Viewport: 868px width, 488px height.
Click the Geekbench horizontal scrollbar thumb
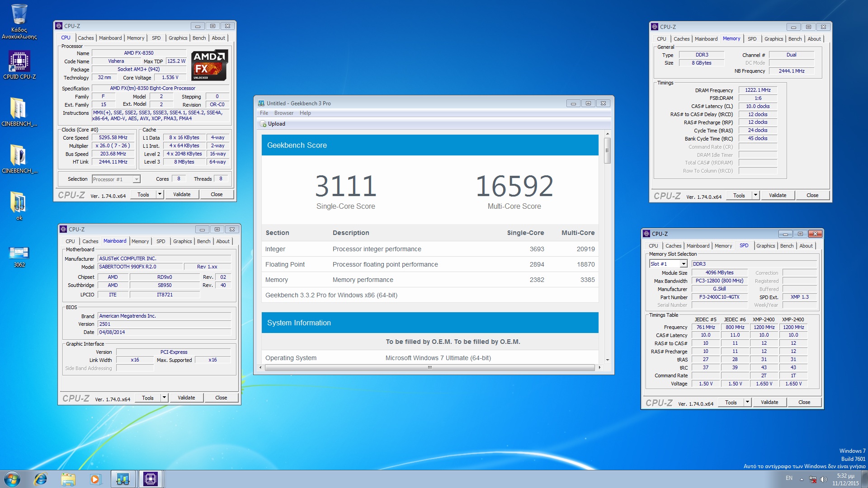(x=429, y=367)
